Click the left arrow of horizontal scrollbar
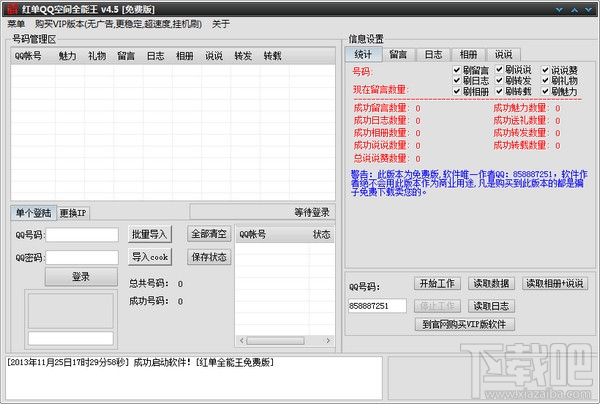The height and width of the screenshot is (404, 600). (x=241, y=340)
